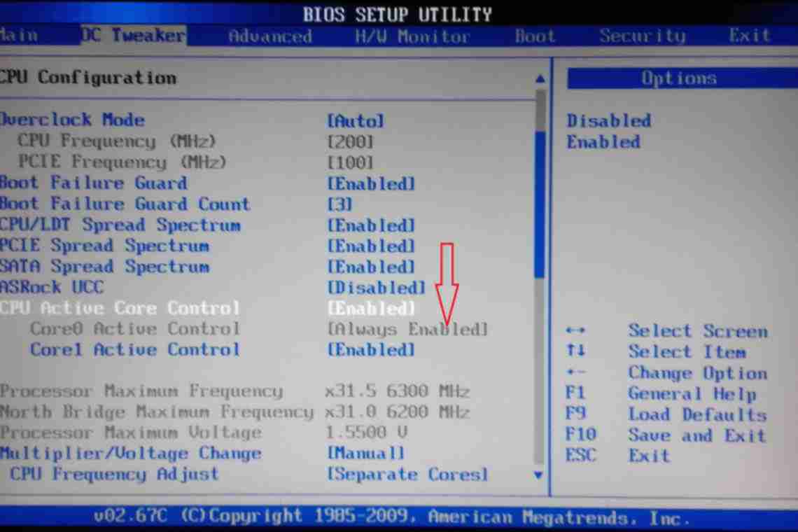Toggle ASRock UCC [Disabled] value
Viewport: 798px width, 532px height.
(376, 288)
